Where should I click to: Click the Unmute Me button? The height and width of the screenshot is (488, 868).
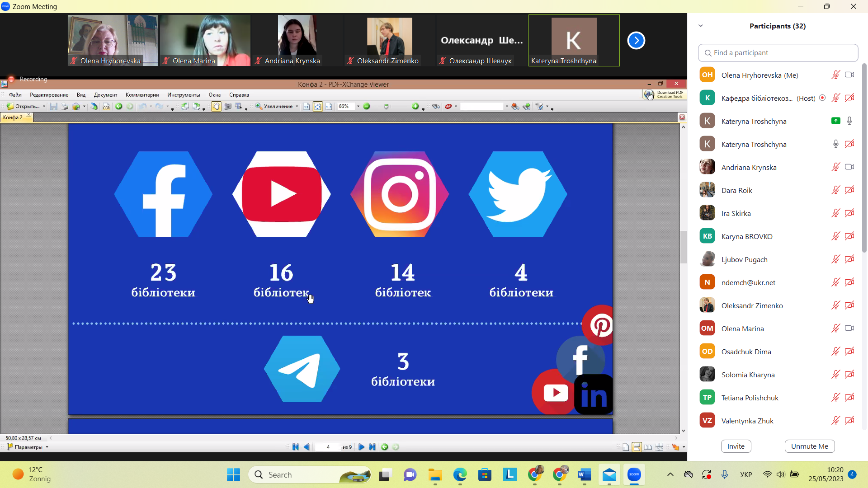pyautogui.click(x=809, y=446)
